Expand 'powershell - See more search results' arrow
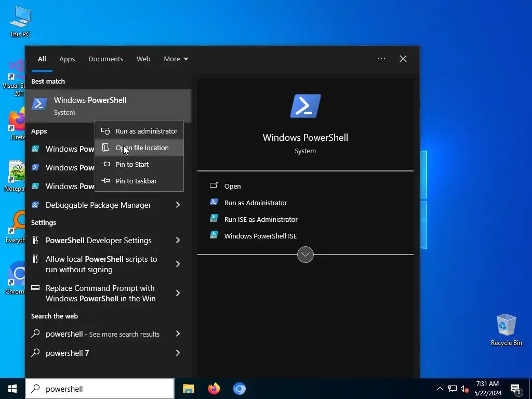Image resolution: width=532 pixels, height=399 pixels. (178, 334)
